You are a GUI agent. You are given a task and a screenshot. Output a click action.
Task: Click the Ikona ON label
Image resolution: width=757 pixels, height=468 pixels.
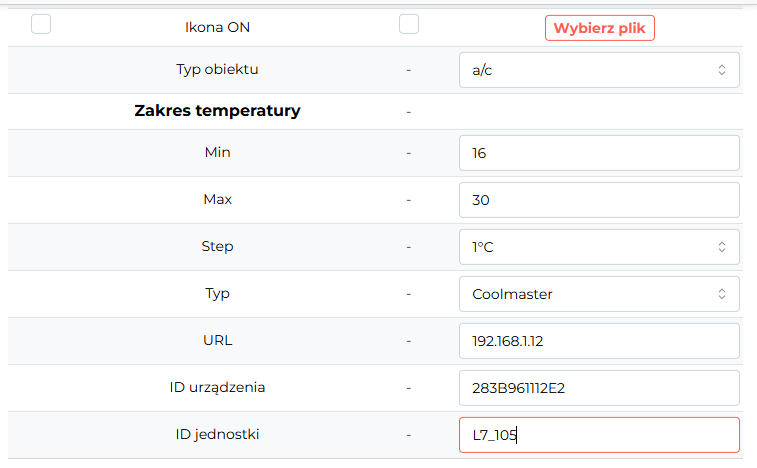[x=218, y=28]
